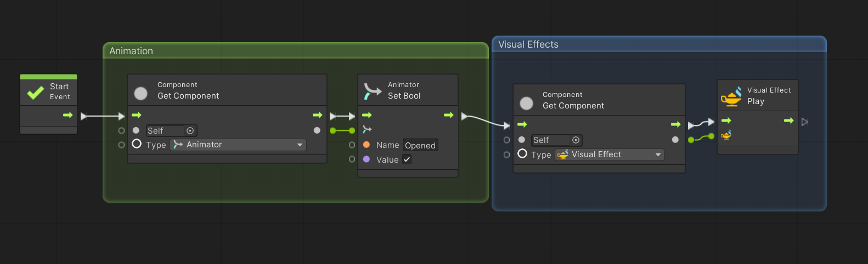Click the Name field containing Opened
868x264 pixels.
[x=420, y=145]
